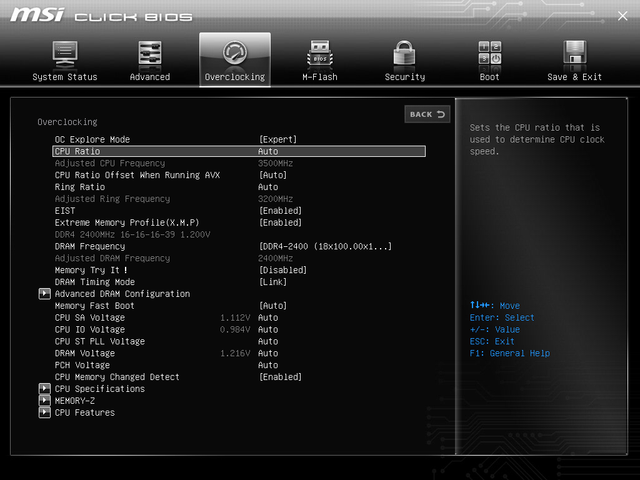Screen dimensions: 640x480
Task: Click the Boot tab label
Action: [489, 77]
